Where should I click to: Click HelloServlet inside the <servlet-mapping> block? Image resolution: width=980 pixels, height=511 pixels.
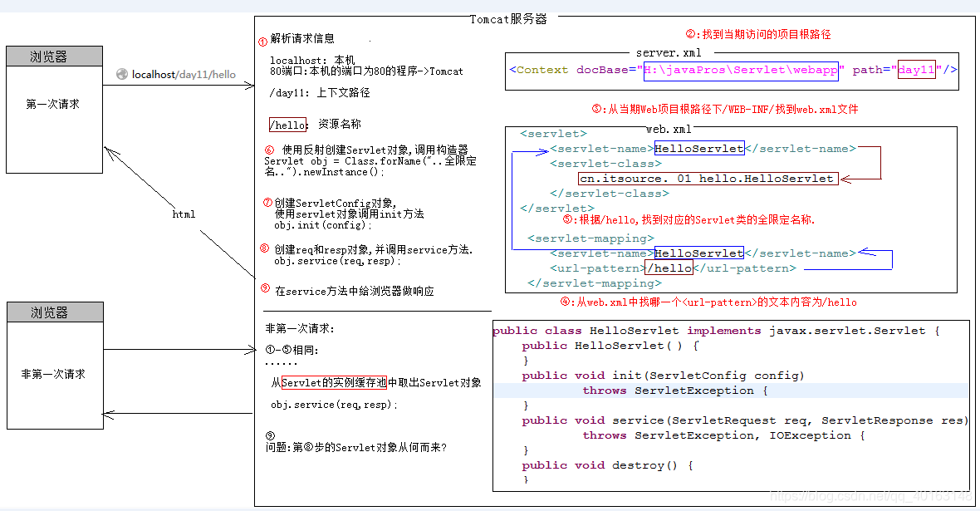(x=698, y=253)
